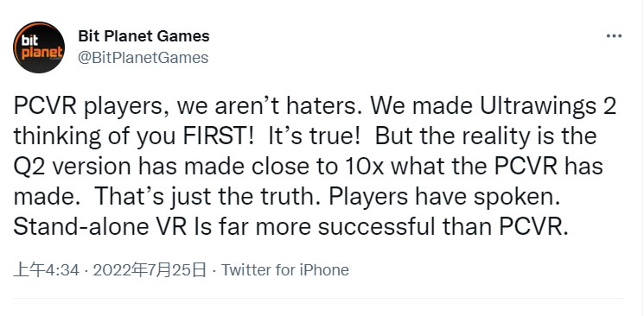Viewport: 644px width, 316px height.
Task: Click the 上午4:34 timestamp
Action: pyautogui.click(x=46, y=270)
